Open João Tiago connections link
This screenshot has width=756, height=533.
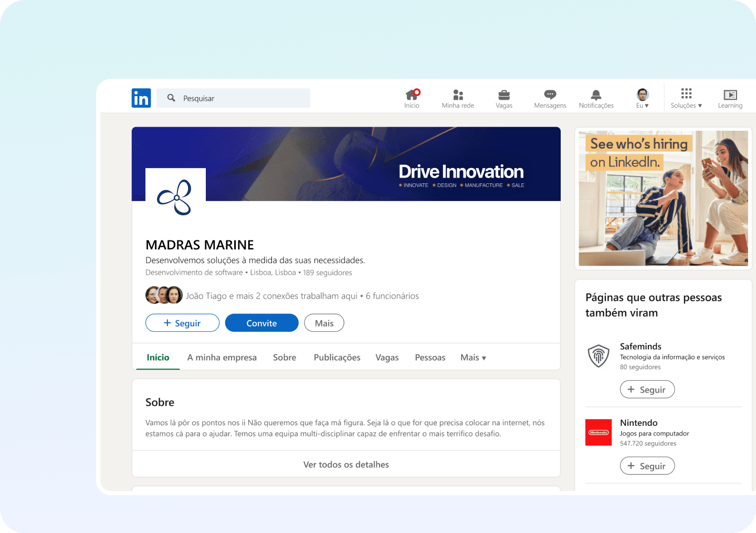[271, 296]
